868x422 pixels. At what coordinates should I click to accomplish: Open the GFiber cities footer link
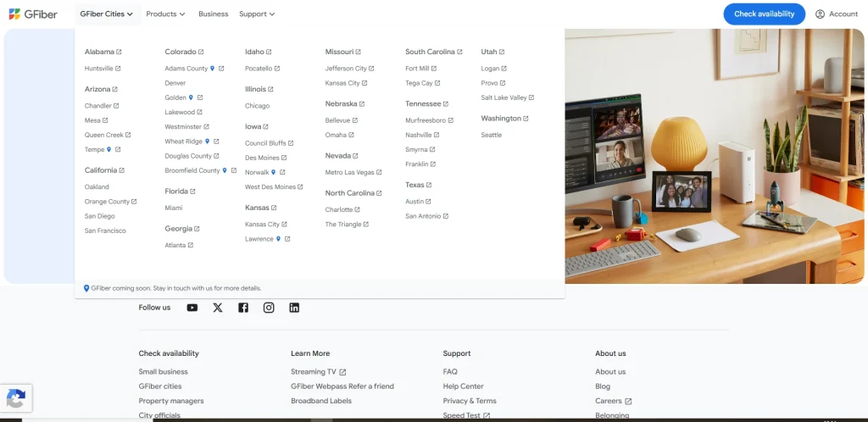(160, 386)
